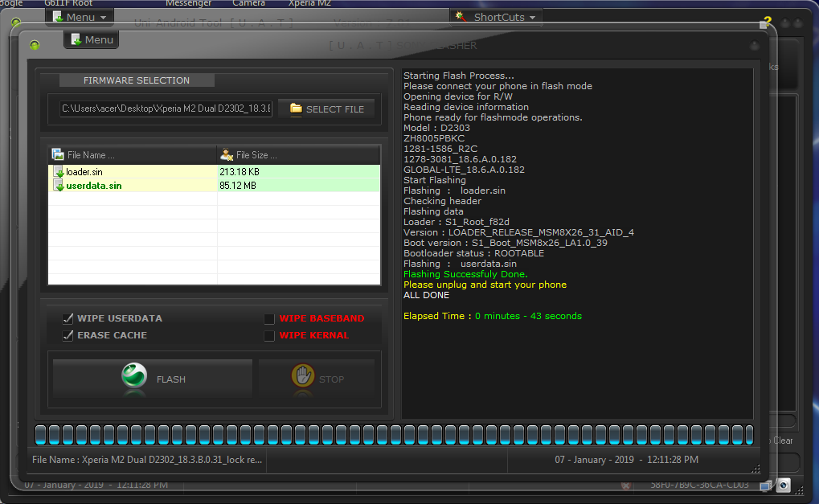The width and height of the screenshot is (819, 504).
Task: Click the File Size header icon
Action: tap(227, 154)
